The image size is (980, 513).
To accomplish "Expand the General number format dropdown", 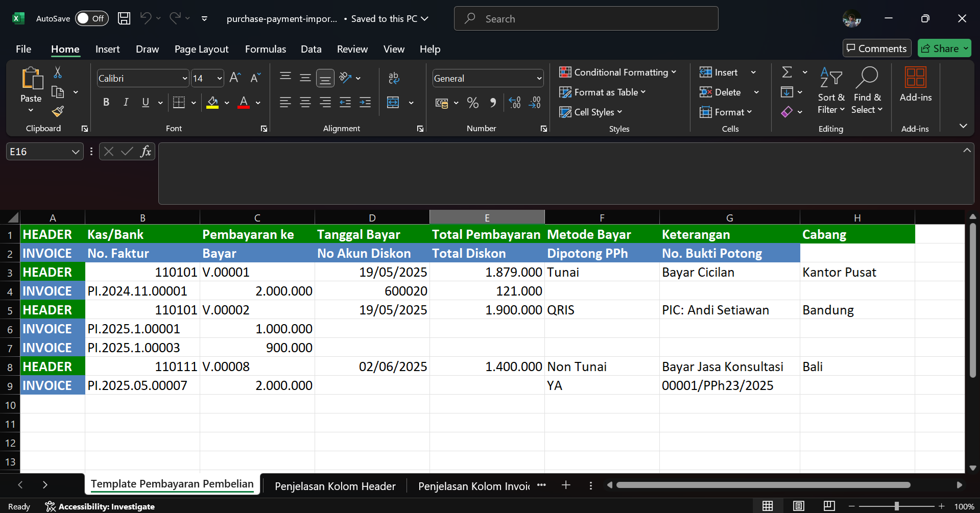I will point(539,79).
